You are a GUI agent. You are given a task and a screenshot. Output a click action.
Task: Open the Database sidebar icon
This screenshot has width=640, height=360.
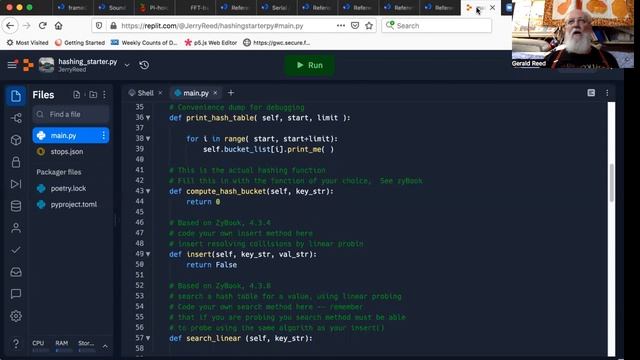point(16,206)
